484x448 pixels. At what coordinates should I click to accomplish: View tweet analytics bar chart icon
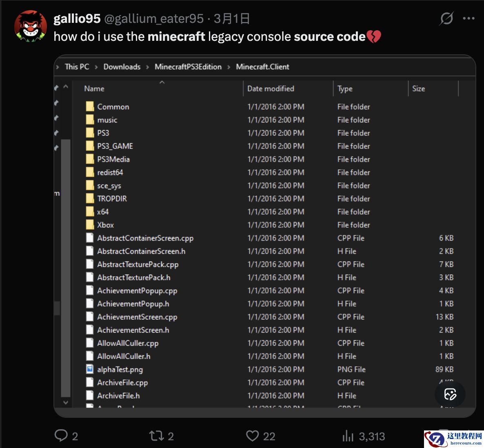348,436
